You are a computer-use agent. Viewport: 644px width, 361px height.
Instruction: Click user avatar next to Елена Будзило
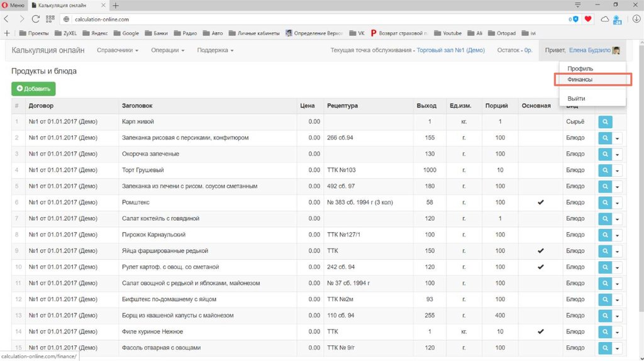point(616,50)
